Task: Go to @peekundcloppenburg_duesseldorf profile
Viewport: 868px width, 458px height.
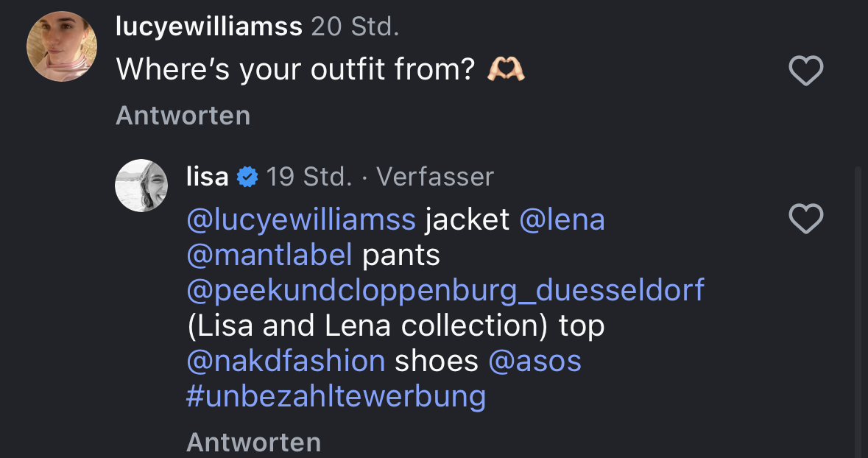Action: pyautogui.click(x=445, y=290)
